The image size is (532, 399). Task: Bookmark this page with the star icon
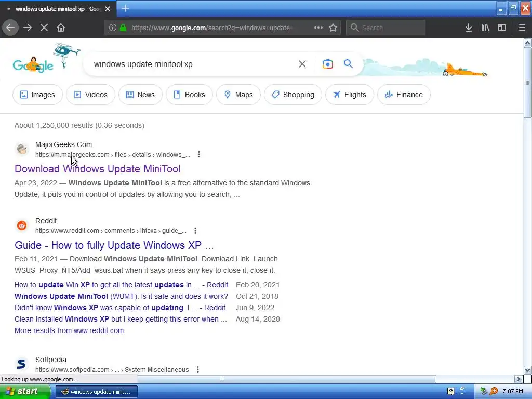tap(333, 28)
